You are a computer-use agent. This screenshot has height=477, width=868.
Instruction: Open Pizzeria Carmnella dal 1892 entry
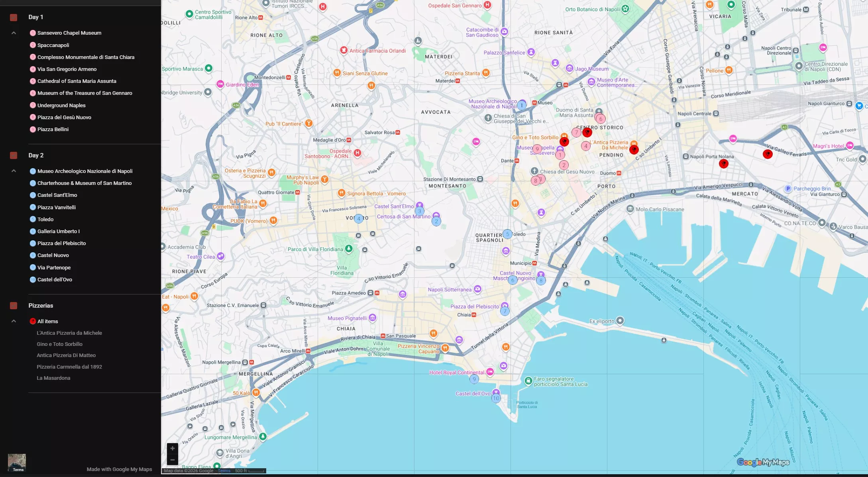pyautogui.click(x=69, y=367)
